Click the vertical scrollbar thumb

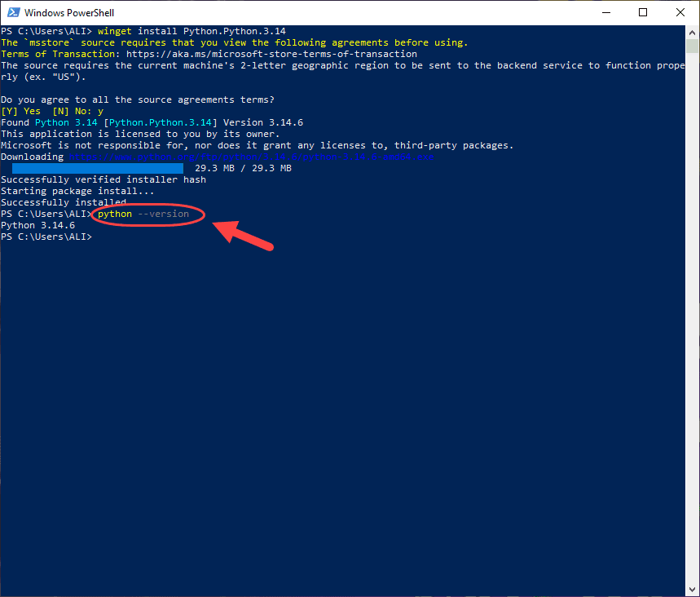(x=692, y=46)
